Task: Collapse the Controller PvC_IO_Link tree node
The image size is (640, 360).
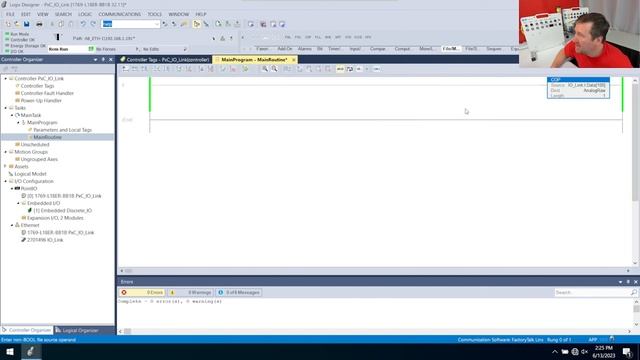Action: 6,78
